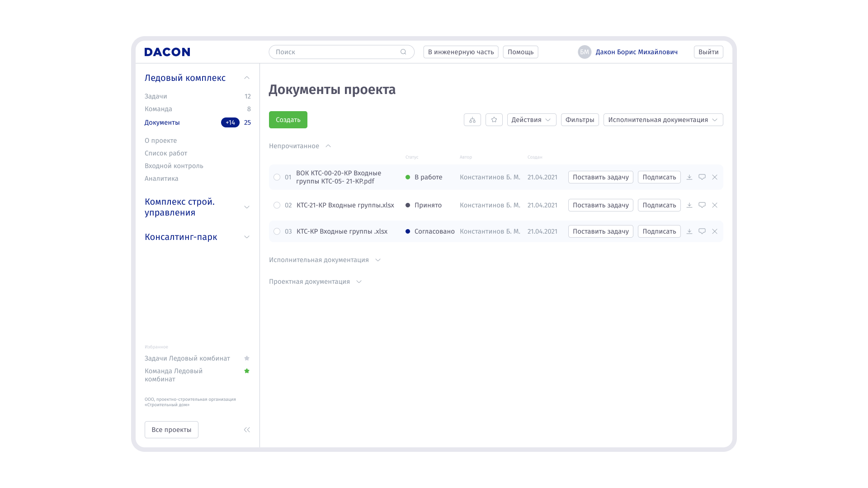Click inside the Поиск search field
This screenshot has width=868, height=488.
tap(335, 52)
